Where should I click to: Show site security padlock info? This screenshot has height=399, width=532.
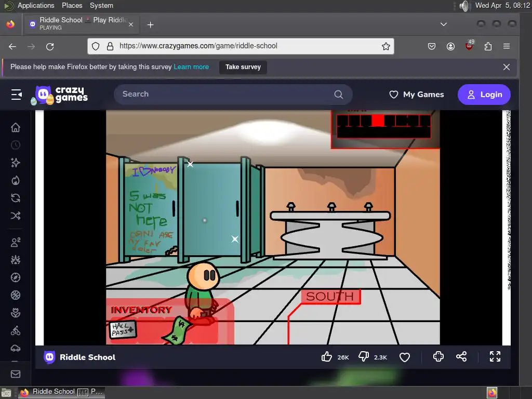point(110,46)
